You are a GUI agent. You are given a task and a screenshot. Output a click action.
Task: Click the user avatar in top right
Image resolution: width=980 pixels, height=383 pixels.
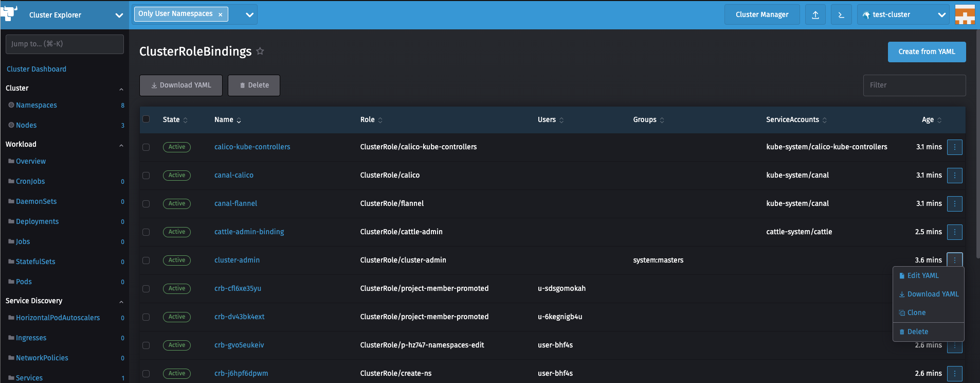point(965,15)
